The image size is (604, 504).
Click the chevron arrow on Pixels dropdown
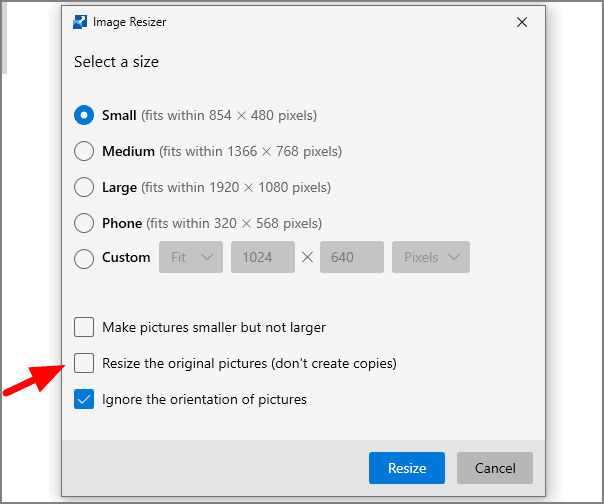click(454, 257)
